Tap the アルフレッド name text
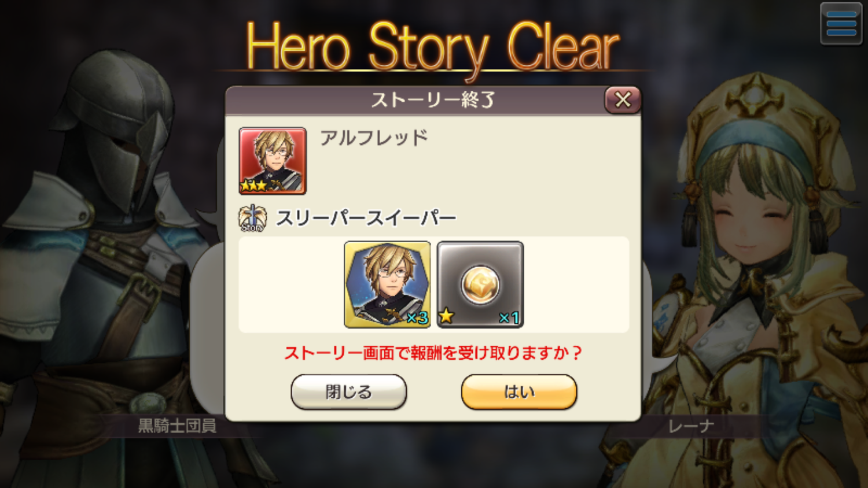 click(x=374, y=138)
